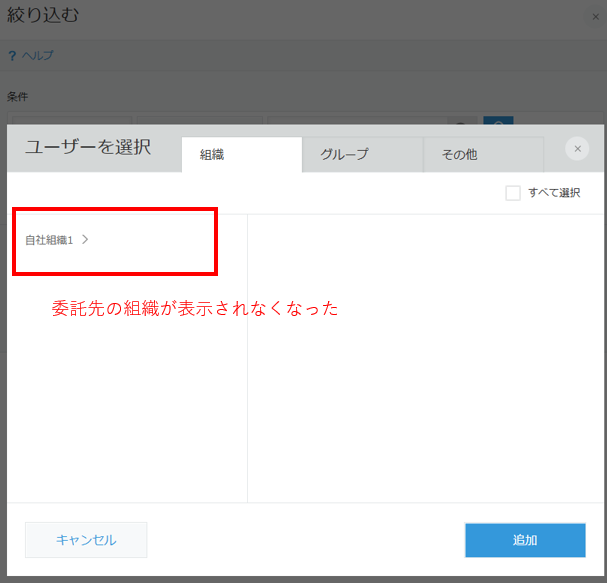
Task: Tick the すべて選択 checkbox
Action: pyautogui.click(x=513, y=193)
